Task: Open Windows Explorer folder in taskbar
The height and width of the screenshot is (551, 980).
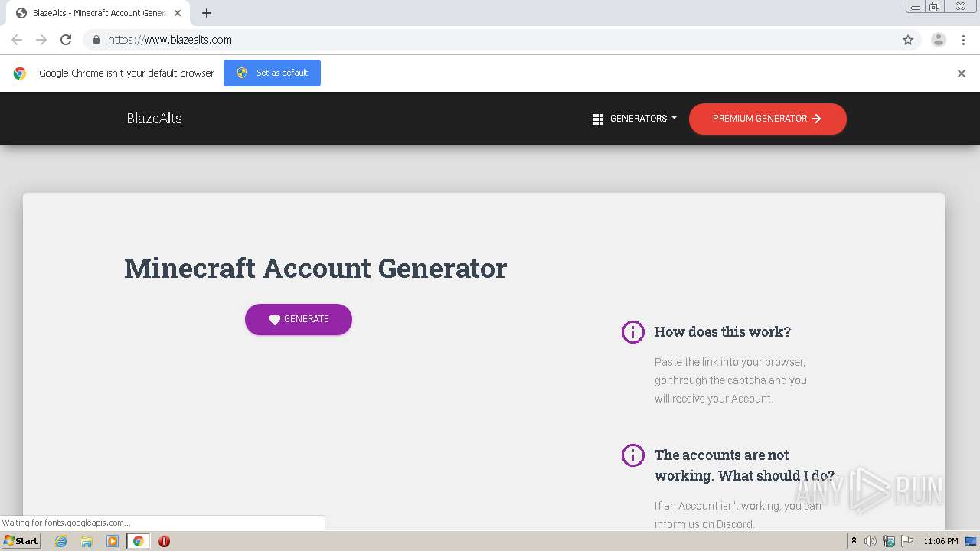Action: point(87,541)
